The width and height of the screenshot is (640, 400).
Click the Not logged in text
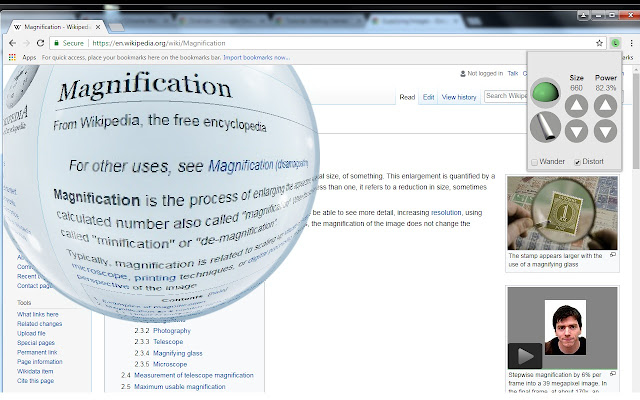click(485, 73)
